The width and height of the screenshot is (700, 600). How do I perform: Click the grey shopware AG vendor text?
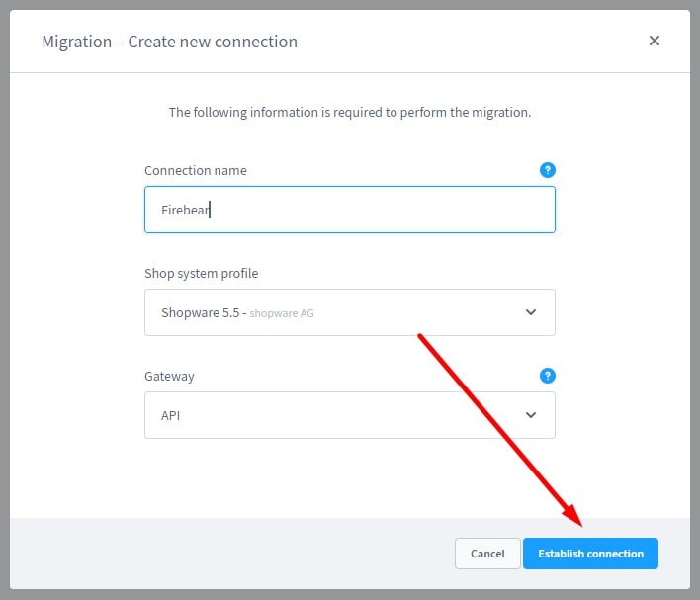click(282, 313)
